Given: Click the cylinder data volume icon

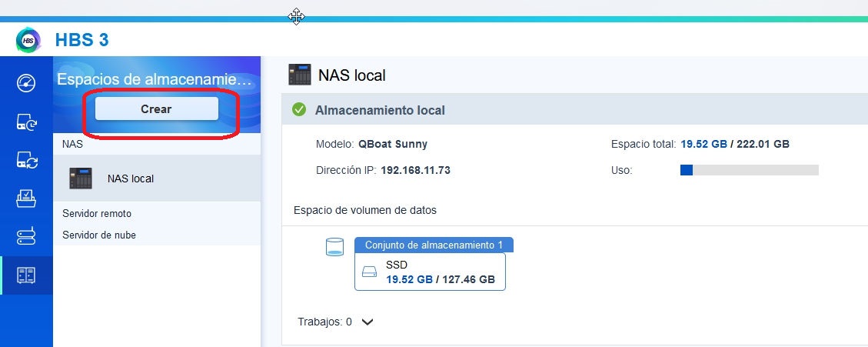Looking at the screenshot, I should click(334, 247).
